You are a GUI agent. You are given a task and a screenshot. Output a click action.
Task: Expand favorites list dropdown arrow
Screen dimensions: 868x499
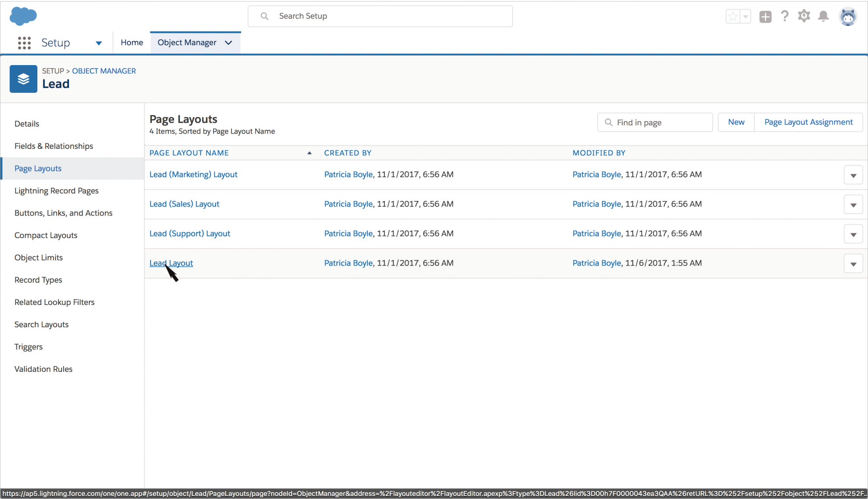746,16
